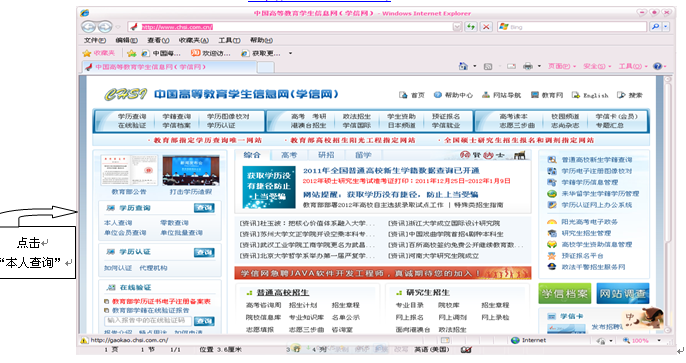
Task: Open the 帮助(H) menu
Action: click(261, 40)
